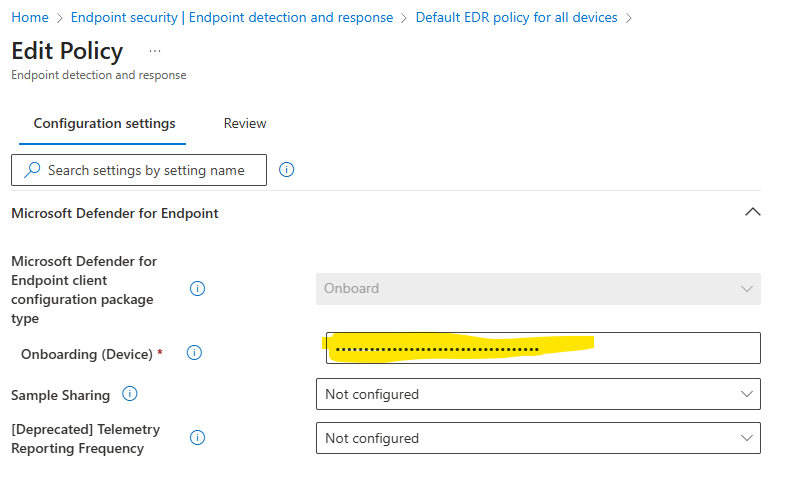Click the client configuration package type label
Screen dimensions: 809x477
pyautogui.click(x=84, y=290)
